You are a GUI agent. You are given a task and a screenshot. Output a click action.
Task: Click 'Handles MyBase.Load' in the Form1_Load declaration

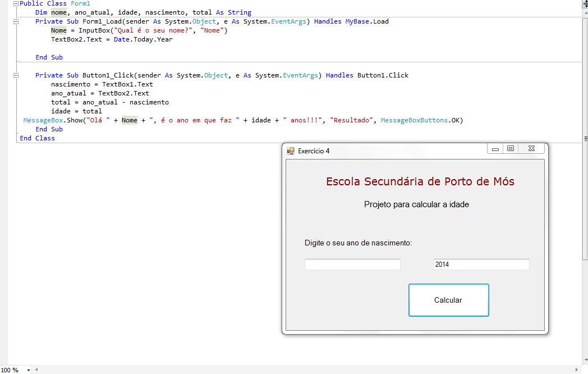351,22
